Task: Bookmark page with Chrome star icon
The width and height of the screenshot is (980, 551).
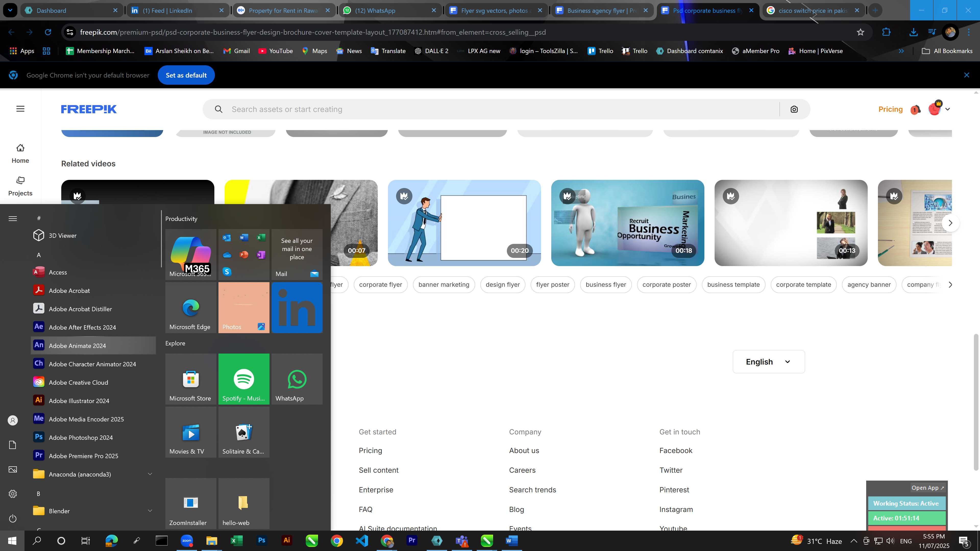Action: (x=861, y=32)
